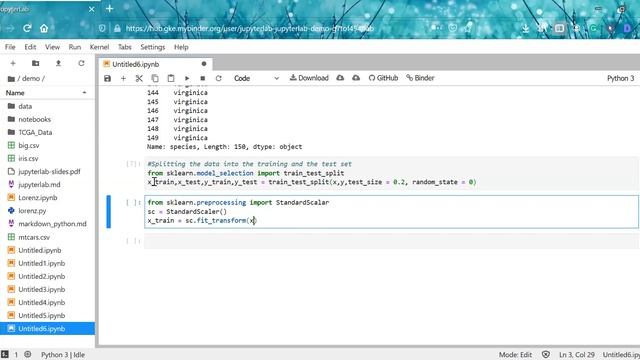This screenshot has width=640, height=360.
Task: Click the Download button in notebook toolbar
Action: [x=309, y=78]
